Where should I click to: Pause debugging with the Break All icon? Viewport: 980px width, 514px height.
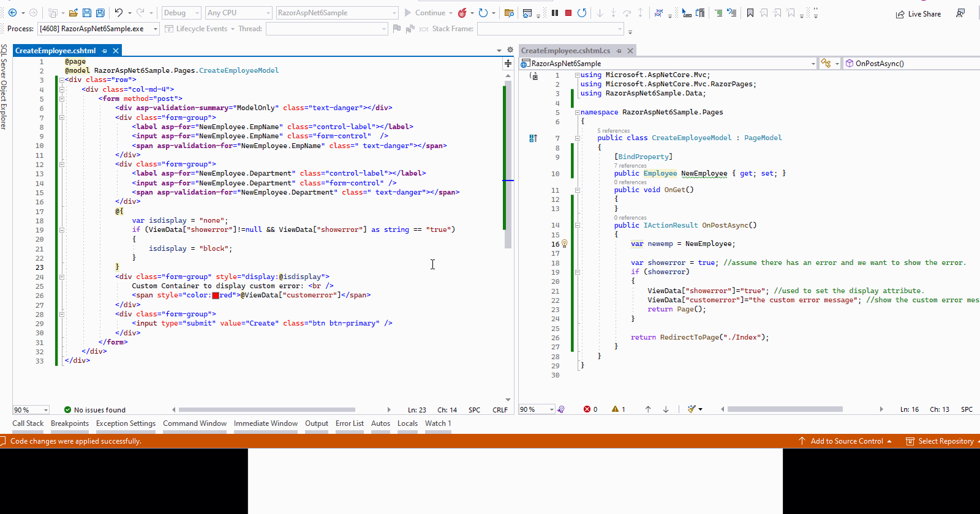[555, 13]
